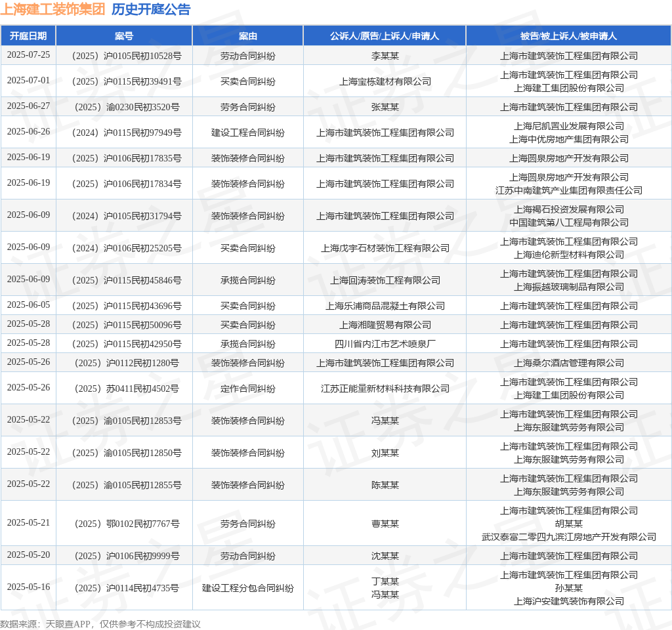Click plaintiff 上海戊宇石材装饰工程有限公司
The image size is (672, 630).
385,248
